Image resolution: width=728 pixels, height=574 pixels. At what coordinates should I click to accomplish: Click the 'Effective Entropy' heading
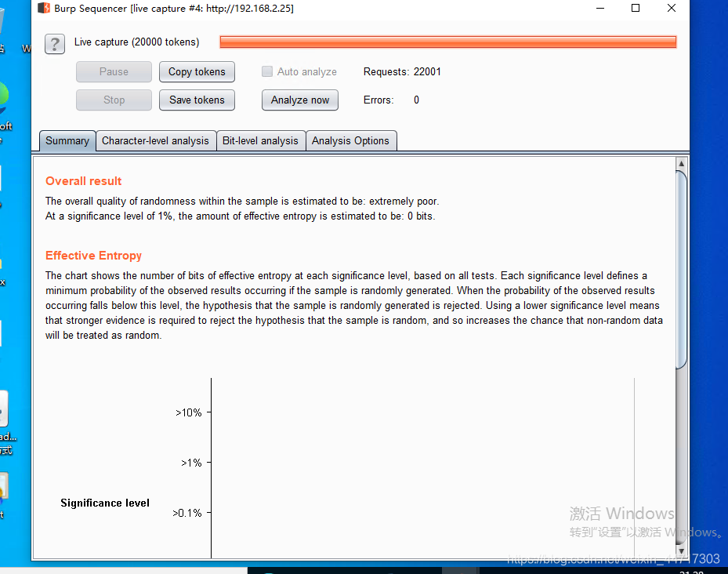click(x=93, y=256)
